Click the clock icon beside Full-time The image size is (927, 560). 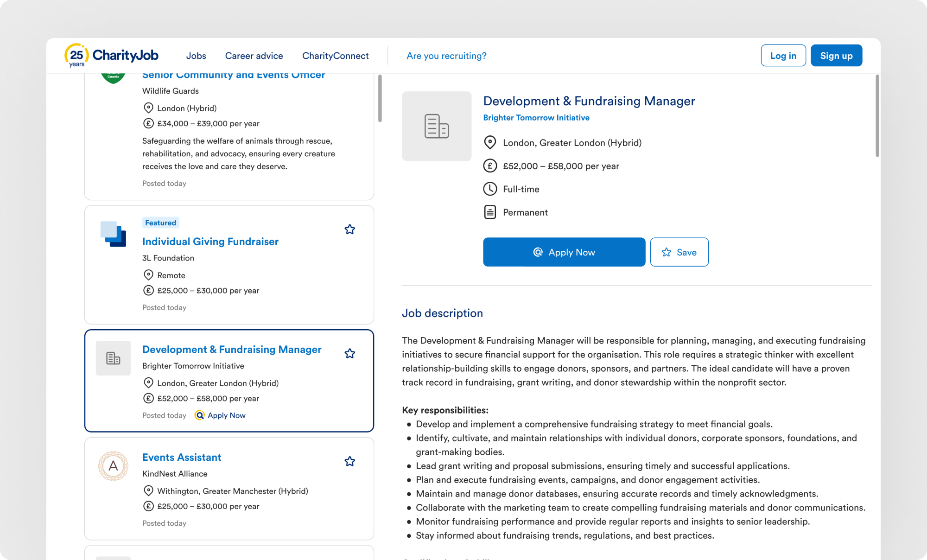[490, 189]
